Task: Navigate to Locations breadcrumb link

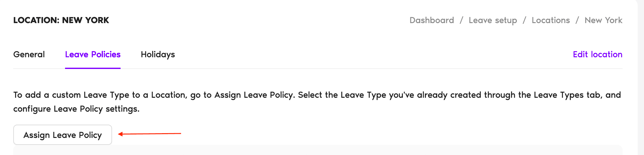Action: 551,20
